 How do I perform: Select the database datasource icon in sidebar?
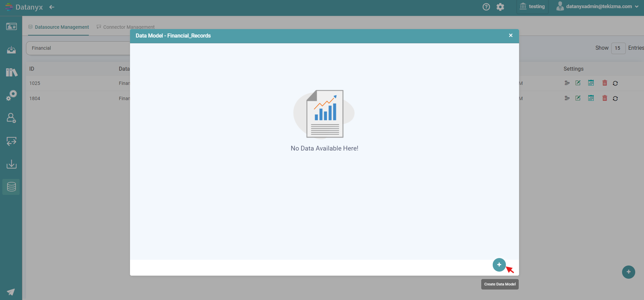[11, 187]
